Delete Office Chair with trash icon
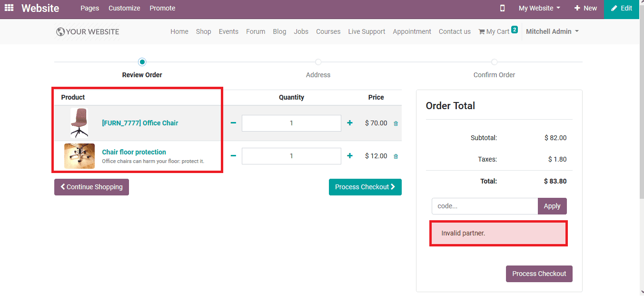Image resolution: width=644 pixels, height=296 pixels. tap(396, 123)
